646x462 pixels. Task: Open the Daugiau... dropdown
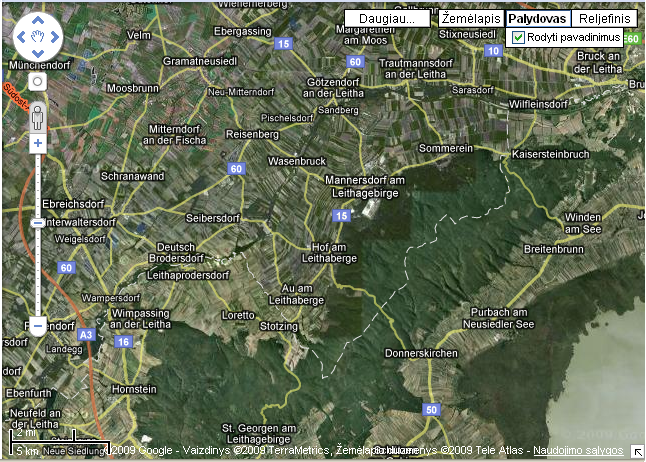tap(387, 19)
